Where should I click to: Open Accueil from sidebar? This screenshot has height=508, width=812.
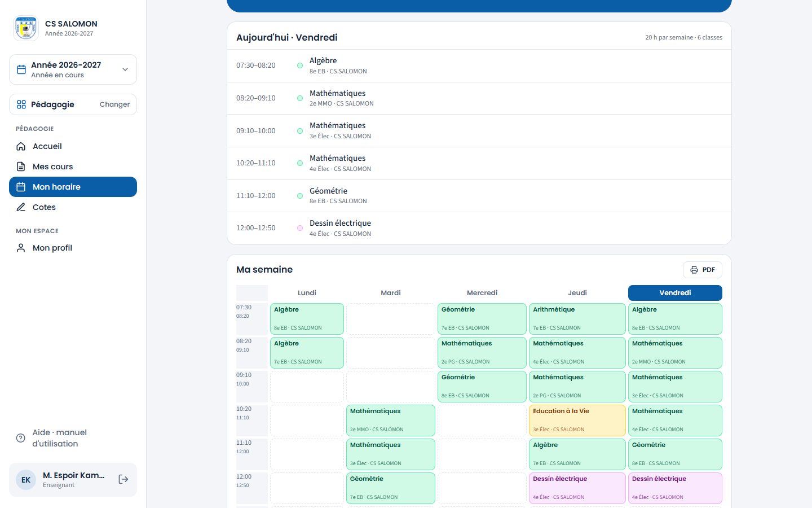73,146
